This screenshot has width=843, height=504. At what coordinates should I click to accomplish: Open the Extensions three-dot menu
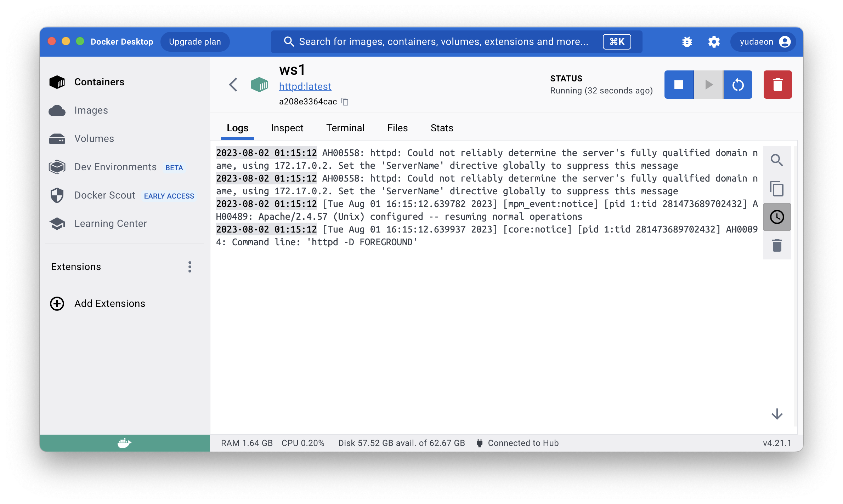tap(190, 267)
